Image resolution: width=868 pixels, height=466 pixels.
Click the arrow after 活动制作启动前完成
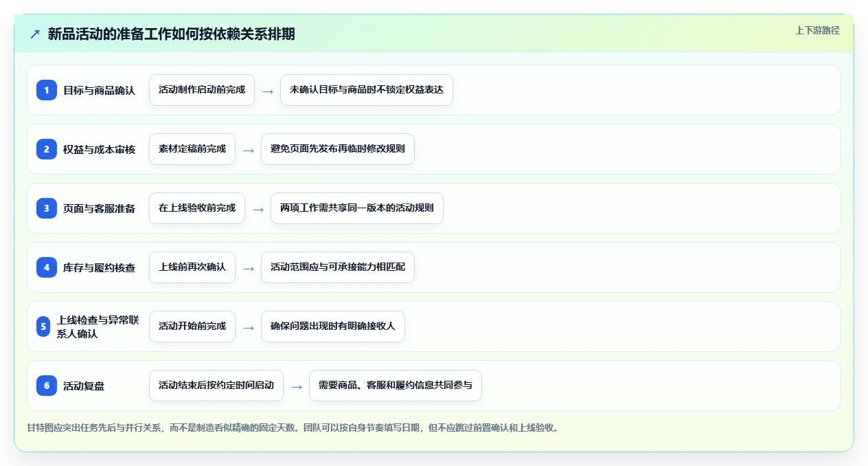268,91
